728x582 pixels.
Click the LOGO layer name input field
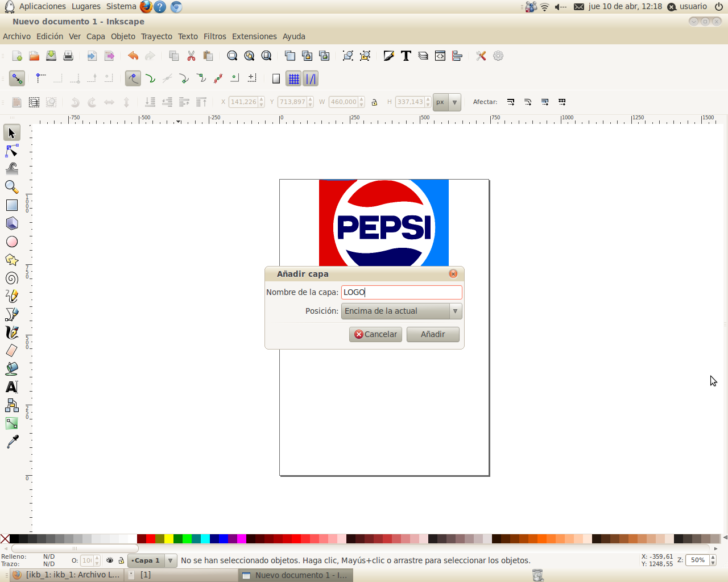point(402,292)
